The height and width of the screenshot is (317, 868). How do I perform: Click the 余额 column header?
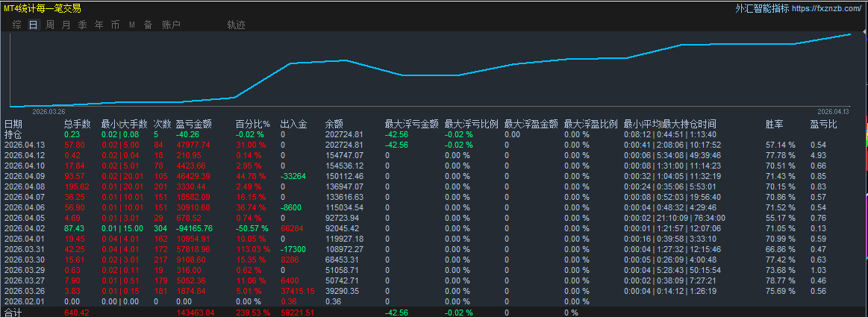pyautogui.click(x=334, y=124)
